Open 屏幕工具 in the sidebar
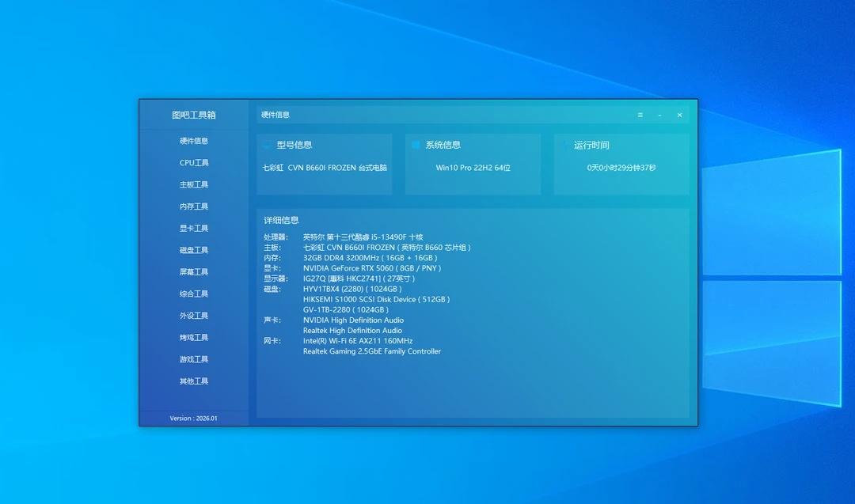855x504 pixels. 194,271
